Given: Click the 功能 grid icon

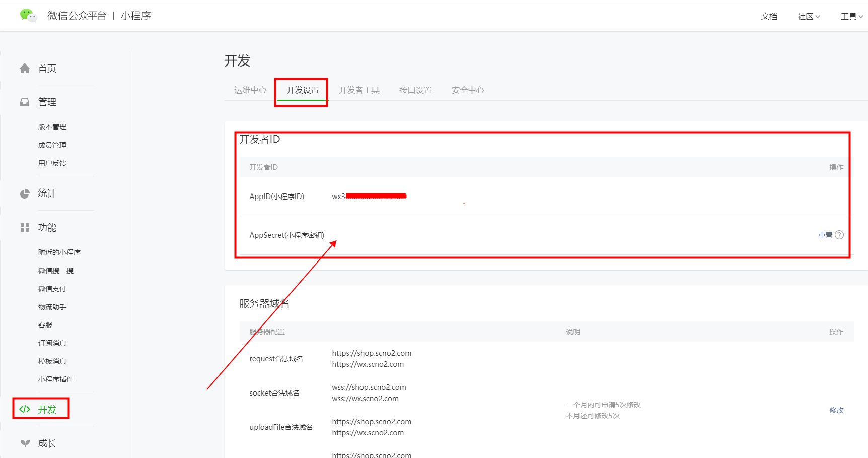Looking at the screenshot, I should pyautogui.click(x=25, y=228).
